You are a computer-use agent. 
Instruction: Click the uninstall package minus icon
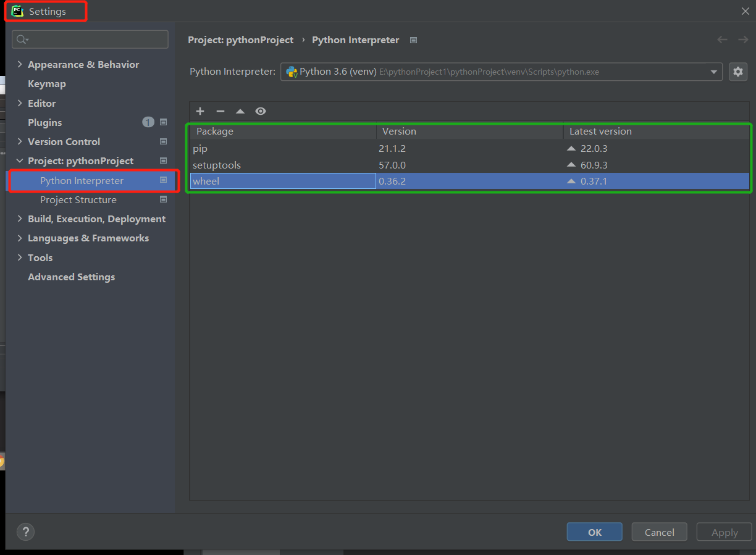(220, 111)
